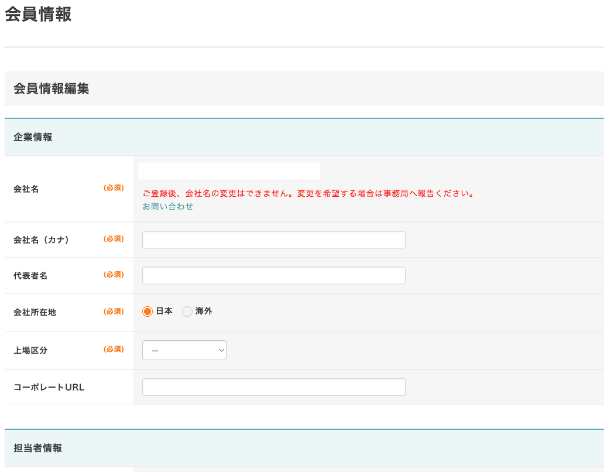
Task: Click the コーポレートURL row label
Action: (48, 387)
